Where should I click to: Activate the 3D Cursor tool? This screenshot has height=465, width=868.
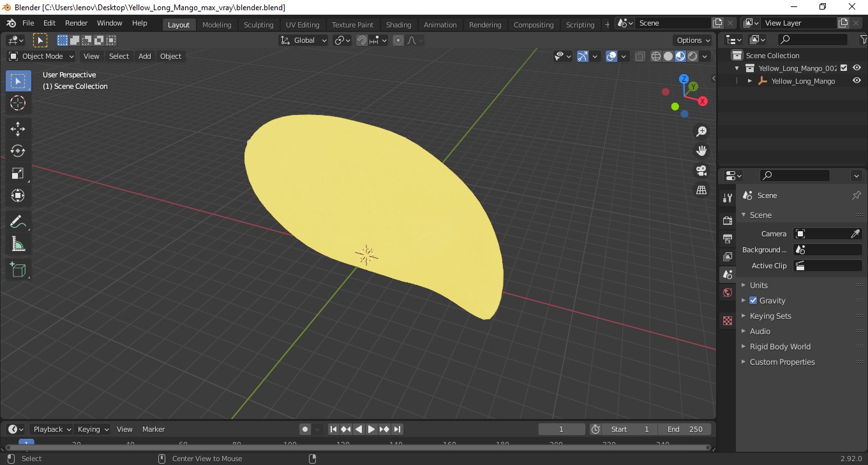(x=18, y=103)
